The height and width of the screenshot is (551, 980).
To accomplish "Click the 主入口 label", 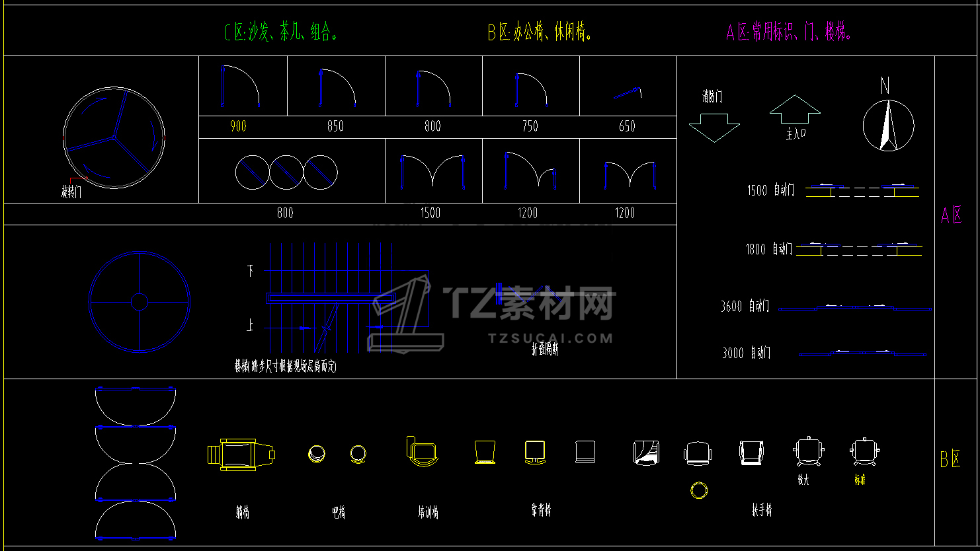I will coord(796,133).
